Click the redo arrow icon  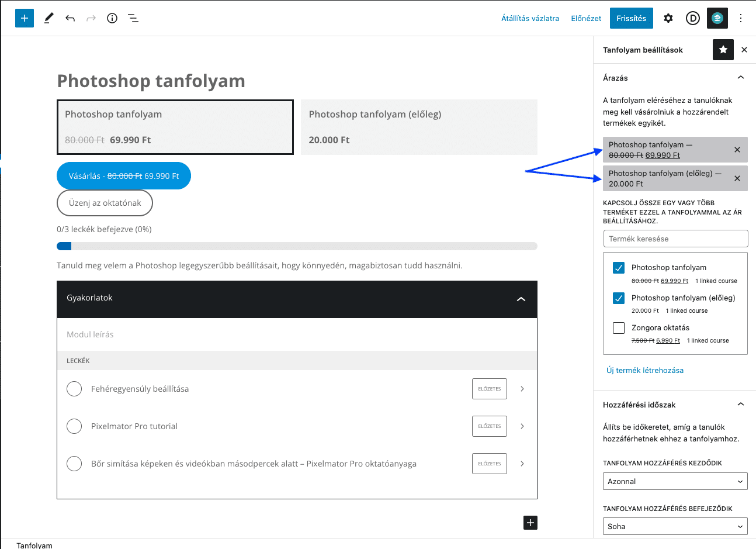[91, 18]
